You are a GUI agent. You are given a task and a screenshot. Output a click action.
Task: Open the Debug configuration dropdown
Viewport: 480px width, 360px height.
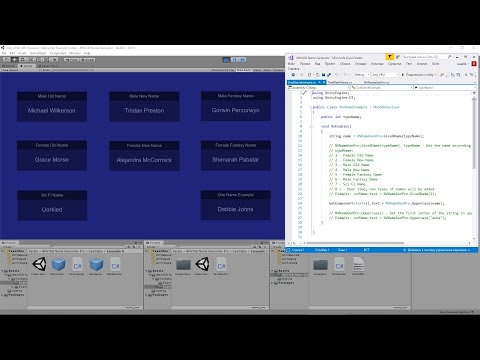coord(361,75)
